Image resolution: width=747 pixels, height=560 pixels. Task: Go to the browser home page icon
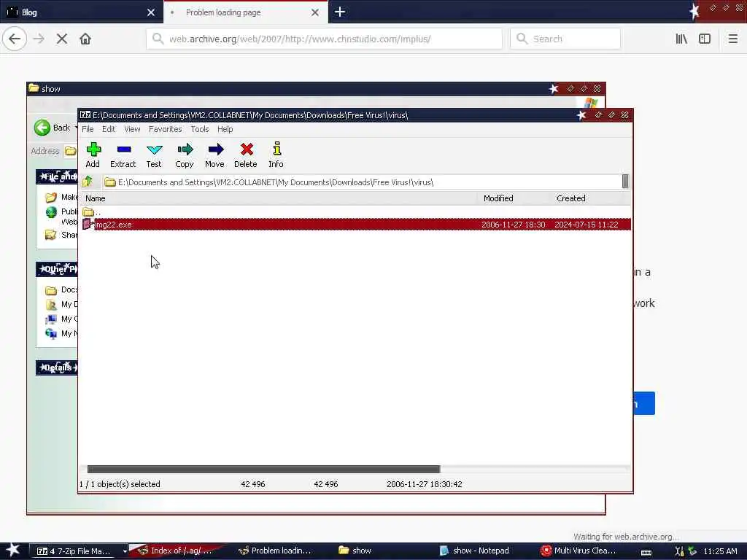coord(85,39)
